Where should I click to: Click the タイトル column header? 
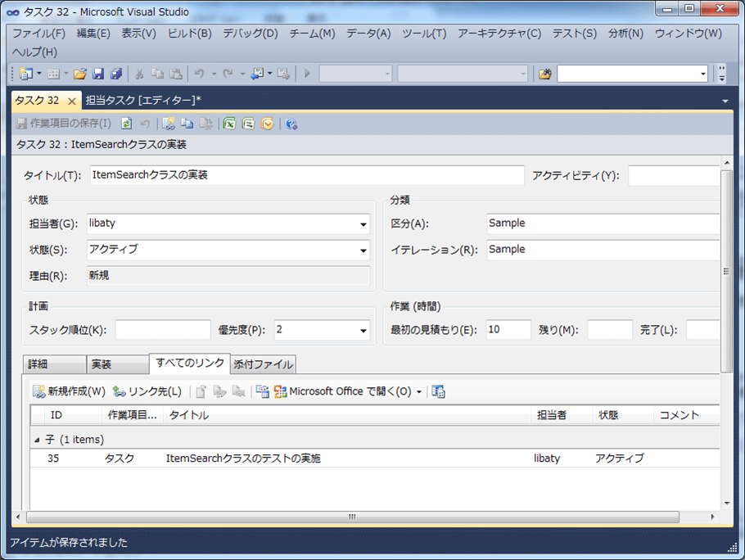tap(347, 415)
